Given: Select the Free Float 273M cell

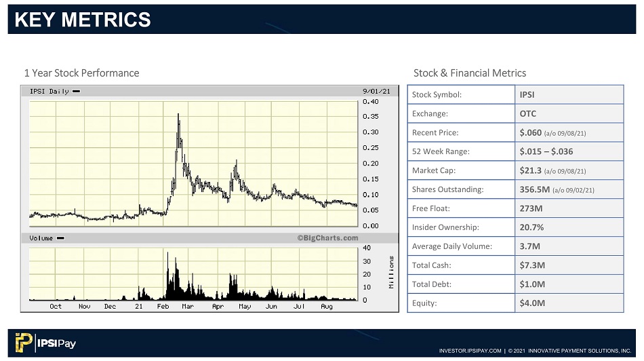Looking at the screenshot, I should (569, 208).
